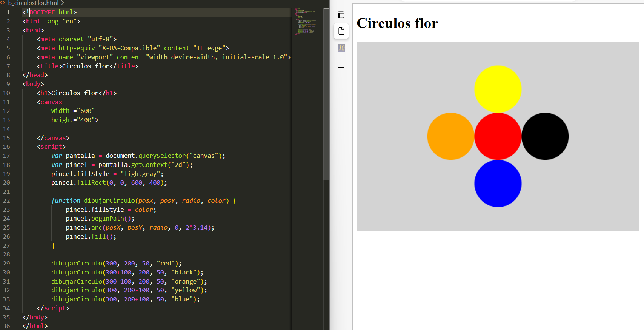Select the blank page tab icon

tap(341, 31)
